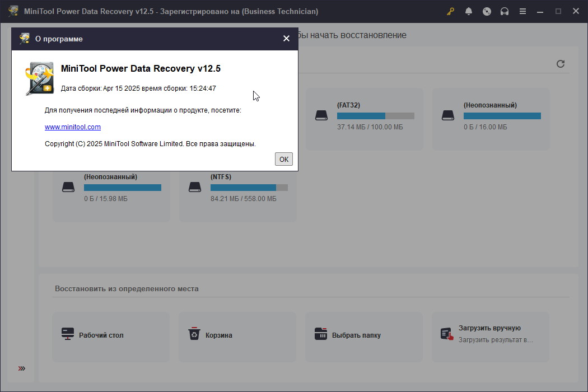Image resolution: width=588 pixels, height=392 pixels.
Task: Click the key registration icon in title bar
Action: 450,11
